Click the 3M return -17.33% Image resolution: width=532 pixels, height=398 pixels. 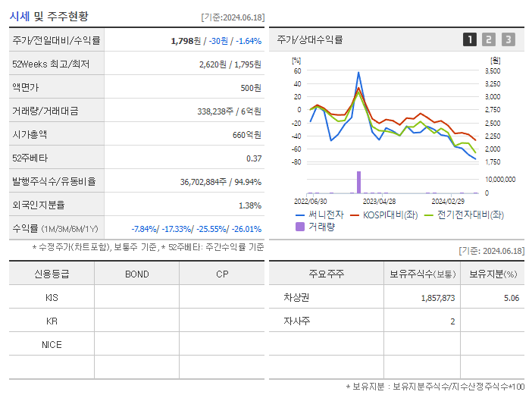point(177,229)
